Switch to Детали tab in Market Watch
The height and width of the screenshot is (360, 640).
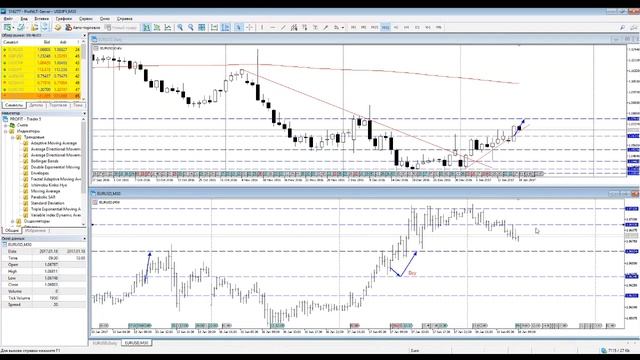36,105
